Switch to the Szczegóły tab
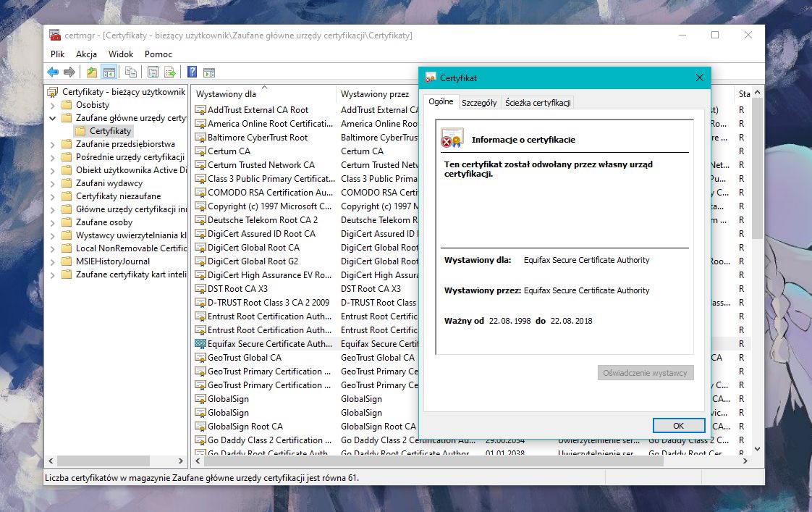The height and width of the screenshot is (512, 812). [x=479, y=103]
